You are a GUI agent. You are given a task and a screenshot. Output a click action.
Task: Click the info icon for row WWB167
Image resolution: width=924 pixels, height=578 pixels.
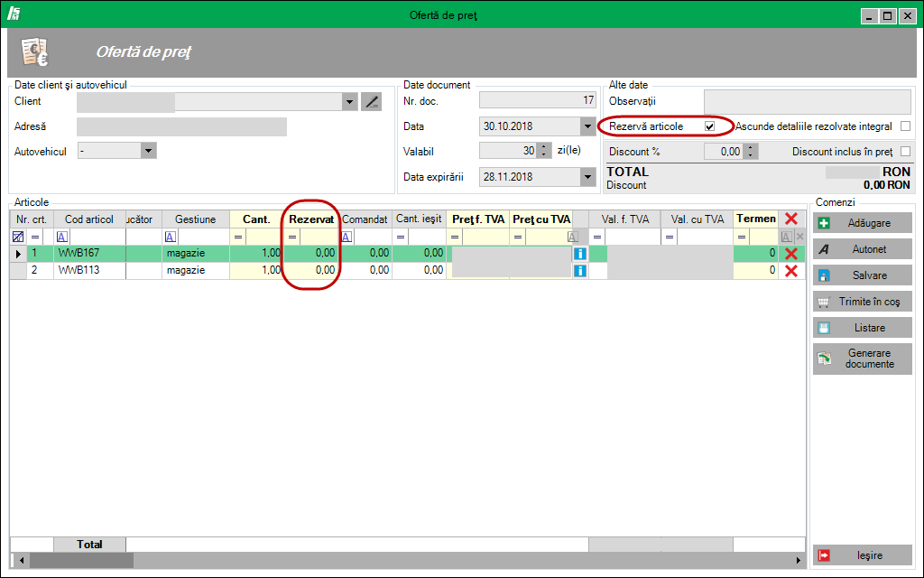(580, 254)
